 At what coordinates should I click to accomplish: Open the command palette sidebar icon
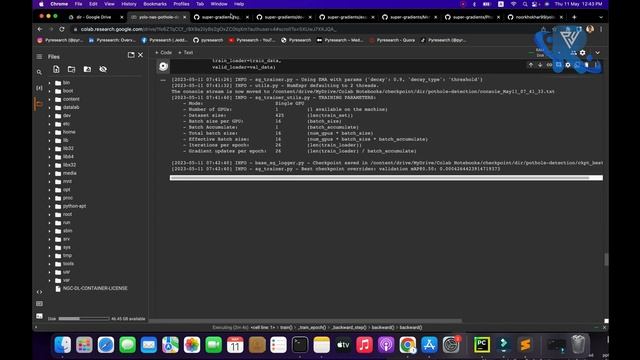click(x=39, y=304)
